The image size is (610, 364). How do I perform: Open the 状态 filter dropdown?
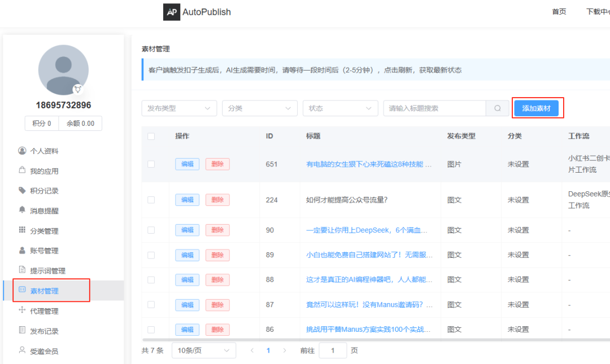coord(341,108)
